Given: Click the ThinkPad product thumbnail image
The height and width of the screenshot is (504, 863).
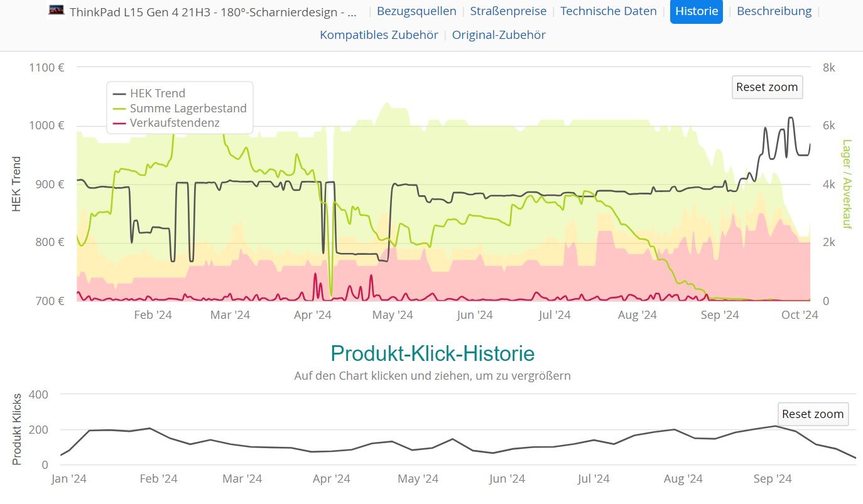Looking at the screenshot, I should coord(57,11).
